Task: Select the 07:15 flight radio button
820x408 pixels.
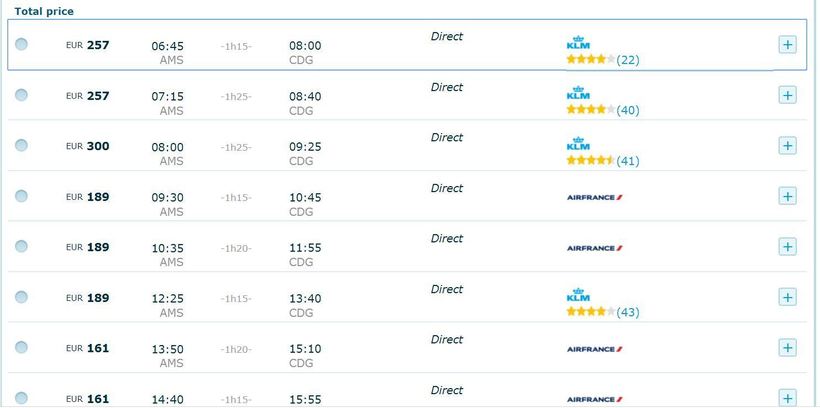Action: [21, 95]
